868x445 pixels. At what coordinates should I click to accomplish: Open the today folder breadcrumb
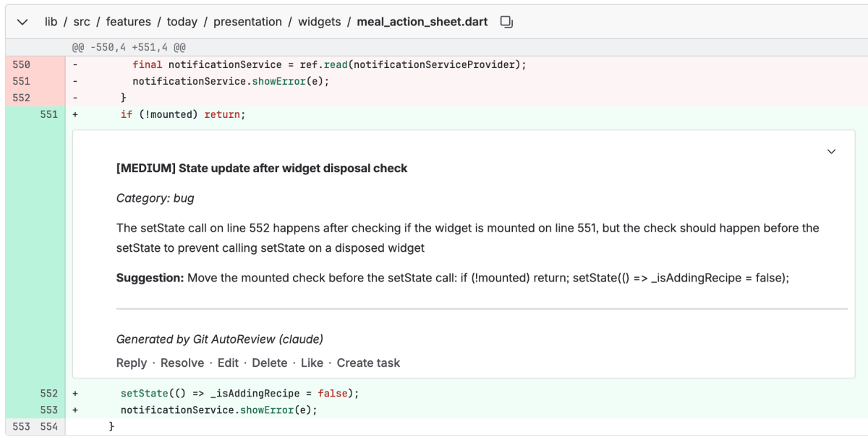pyautogui.click(x=181, y=22)
